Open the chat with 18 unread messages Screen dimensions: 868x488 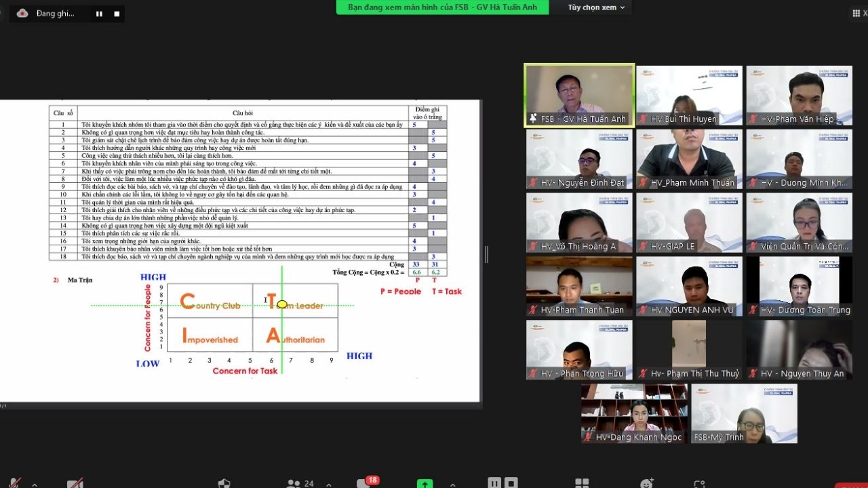[365, 483]
